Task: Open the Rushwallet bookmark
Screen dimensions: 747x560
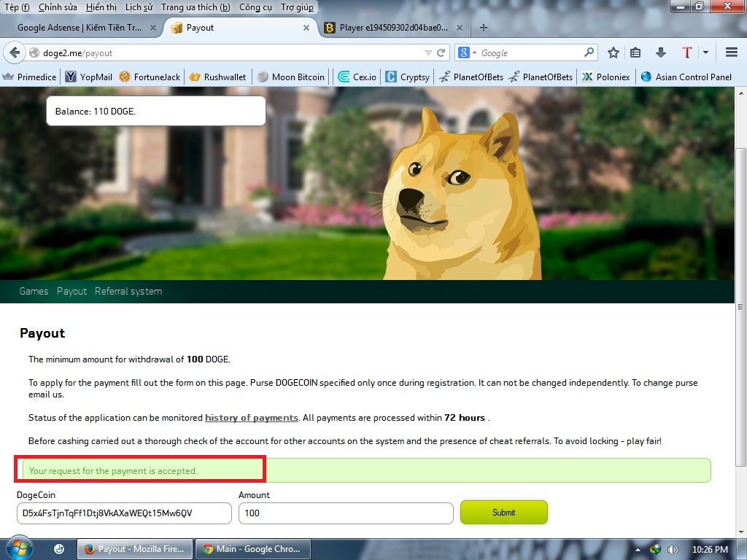Action: [217, 77]
